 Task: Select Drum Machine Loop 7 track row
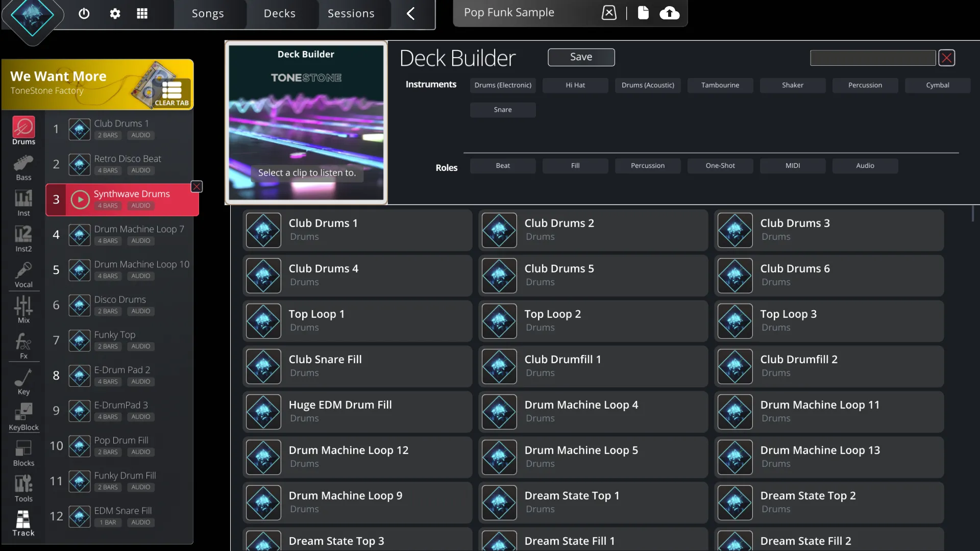pos(119,235)
